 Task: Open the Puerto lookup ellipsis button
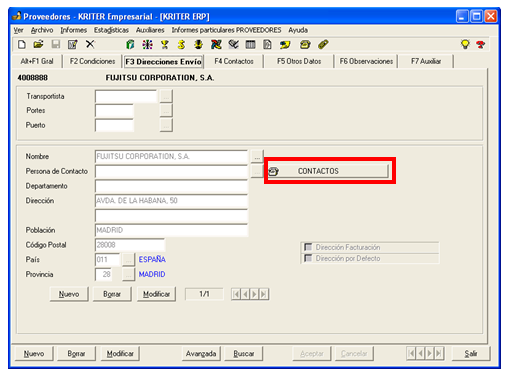click(x=166, y=125)
